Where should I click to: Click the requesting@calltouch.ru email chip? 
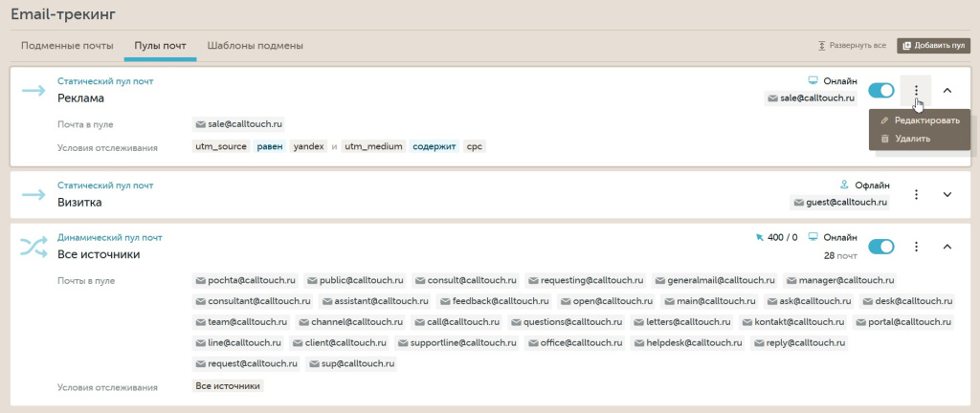pyautogui.click(x=586, y=281)
